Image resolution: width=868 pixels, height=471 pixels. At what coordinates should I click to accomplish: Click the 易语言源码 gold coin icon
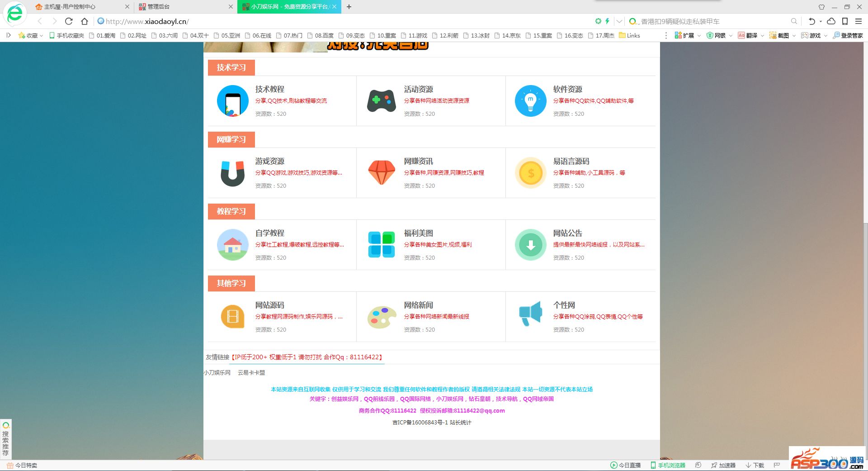[x=531, y=173]
